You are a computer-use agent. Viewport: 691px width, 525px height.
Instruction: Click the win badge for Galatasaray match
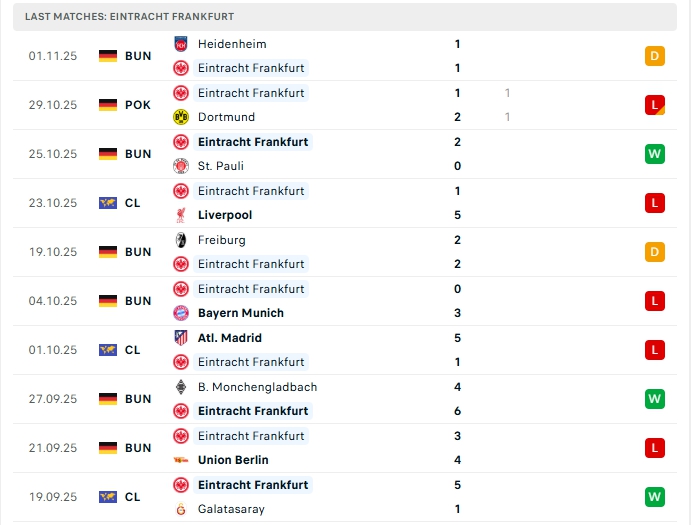[x=655, y=497]
